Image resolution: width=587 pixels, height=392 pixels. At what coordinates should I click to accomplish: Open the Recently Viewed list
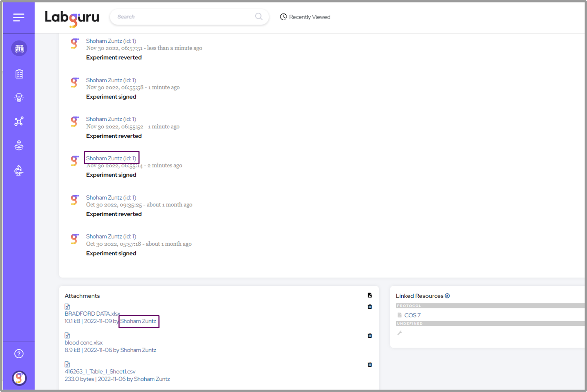(x=305, y=17)
